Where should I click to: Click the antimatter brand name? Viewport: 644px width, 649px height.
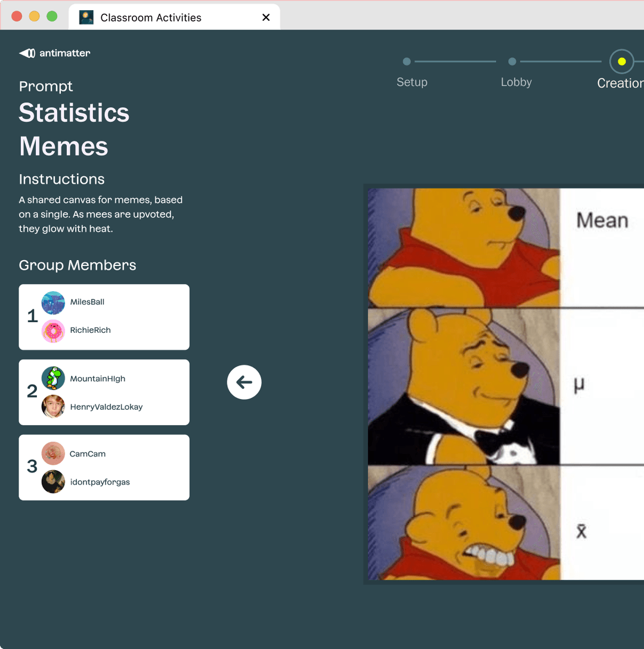pos(64,53)
